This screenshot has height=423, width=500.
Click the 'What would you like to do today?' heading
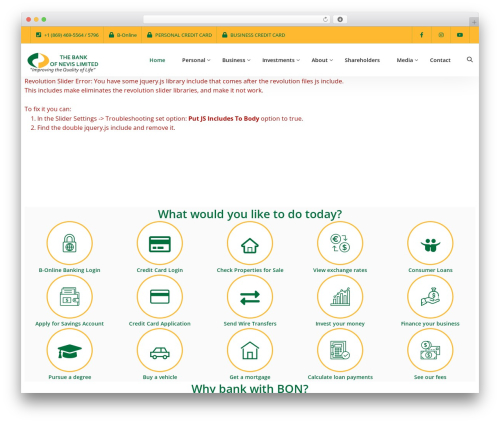click(250, 214)
